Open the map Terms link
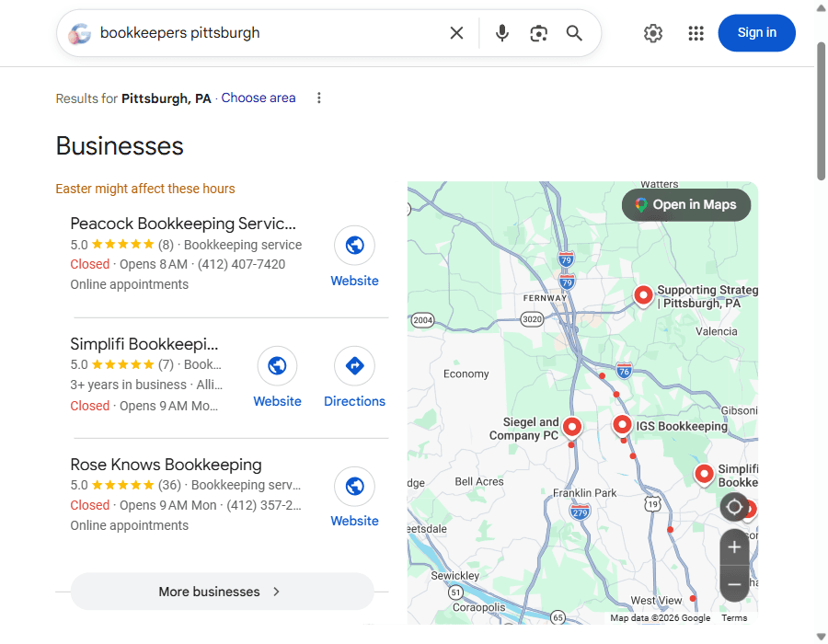 [734, 617]
